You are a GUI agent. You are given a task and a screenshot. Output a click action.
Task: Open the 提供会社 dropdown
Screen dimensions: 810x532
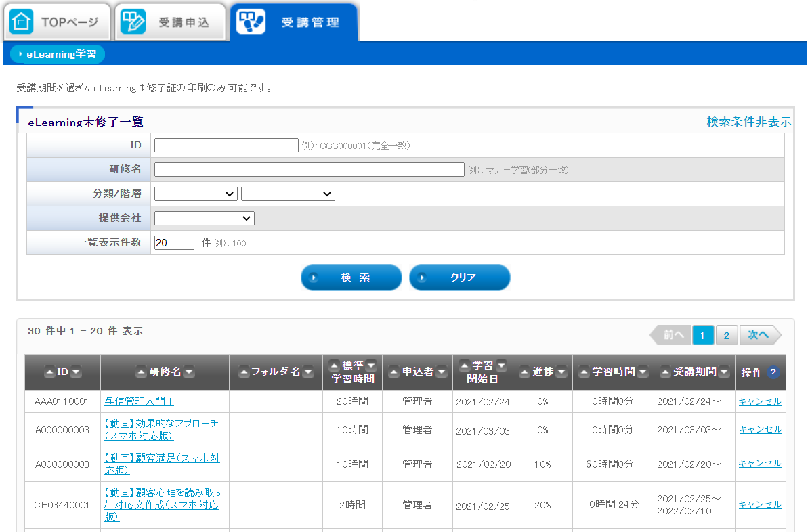(204, 218)
